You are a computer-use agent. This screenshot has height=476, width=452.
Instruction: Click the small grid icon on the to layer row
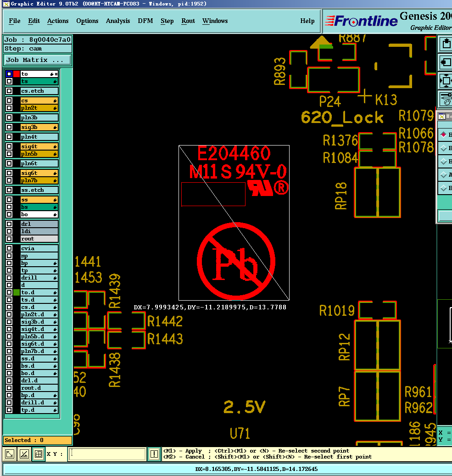56,74
